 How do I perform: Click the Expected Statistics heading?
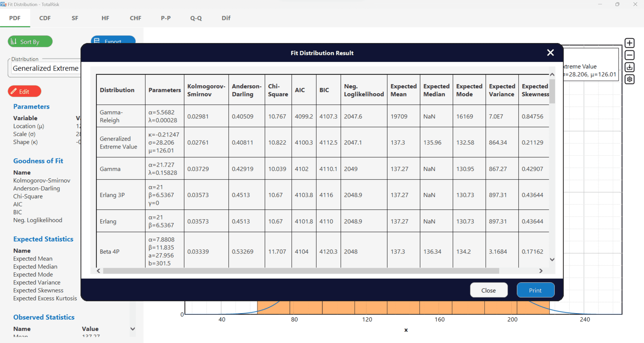pos(43,239)
